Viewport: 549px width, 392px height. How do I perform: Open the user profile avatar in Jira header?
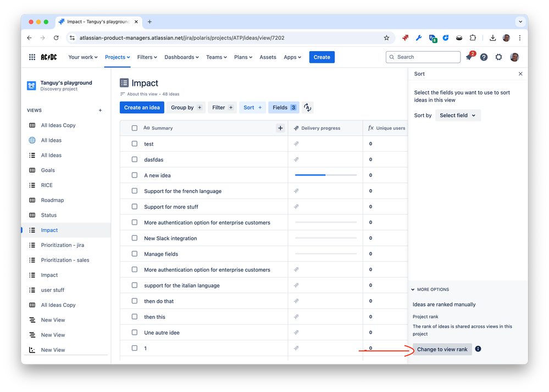tap(514, 57)
